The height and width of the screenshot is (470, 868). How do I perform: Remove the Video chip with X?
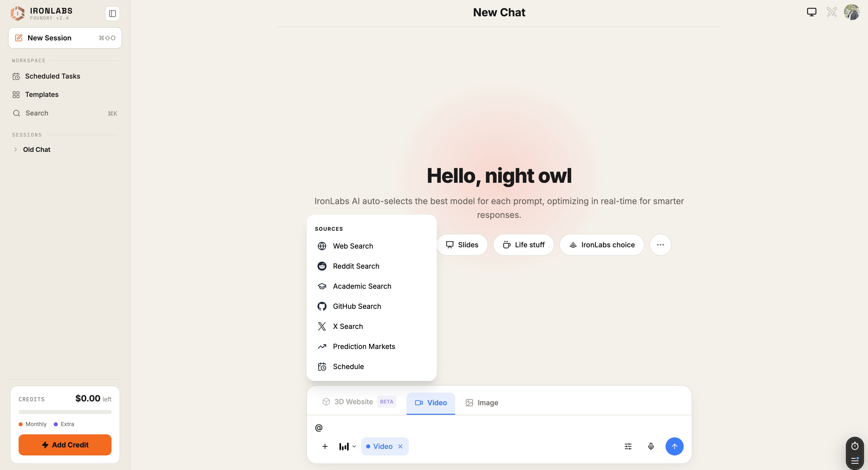(x=400, y=446)
